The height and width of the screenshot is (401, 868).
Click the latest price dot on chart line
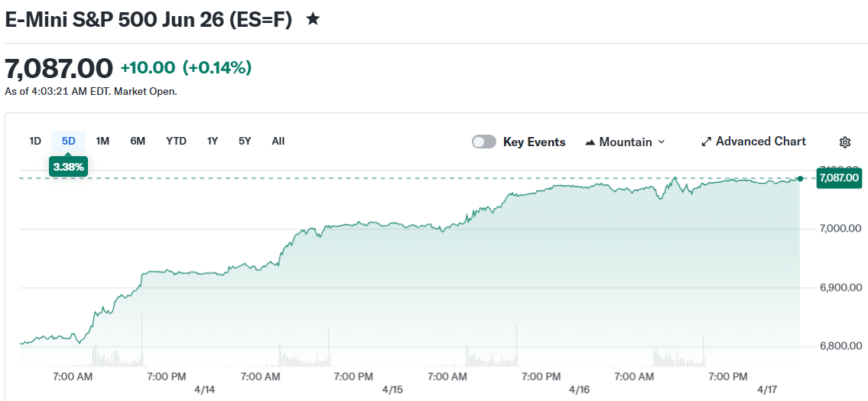(800, 178)
